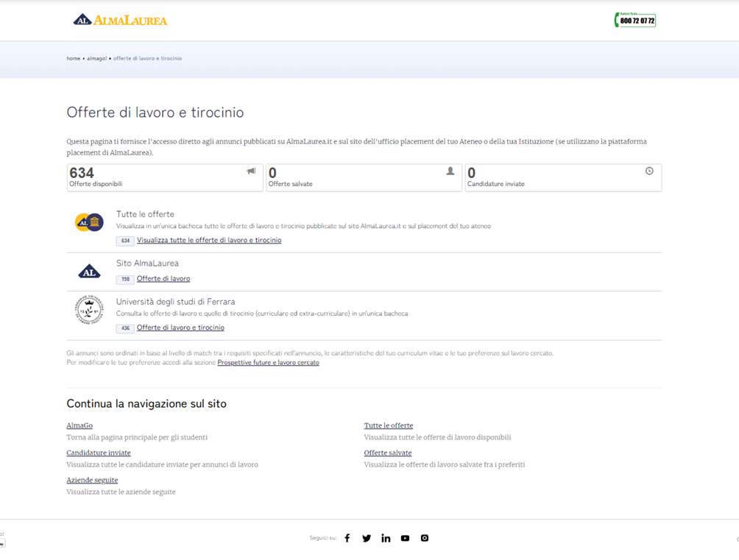Open the Facebook page from footer

[347, 538]
